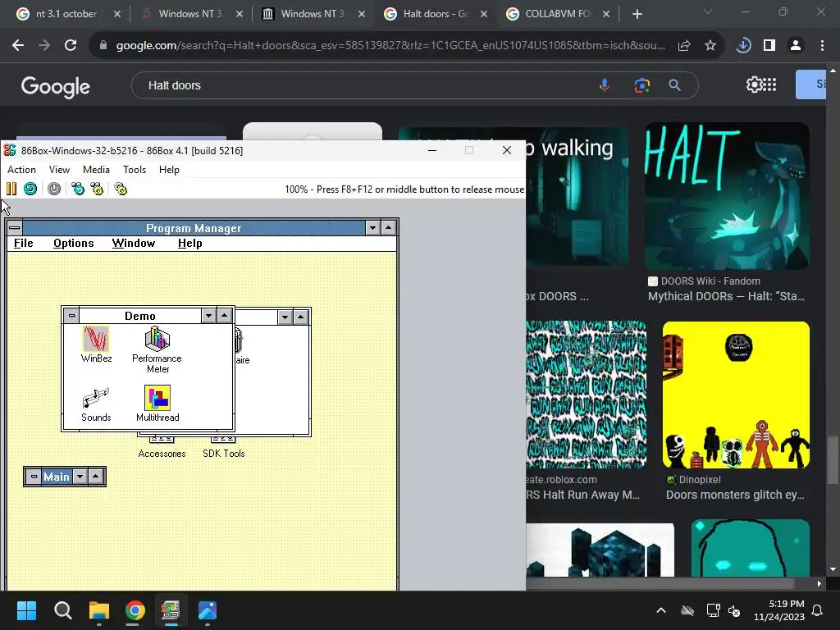Select the Multithread icon
Image resolution: width=840 pixels, height=630 pixels.
tap(157, 404)
